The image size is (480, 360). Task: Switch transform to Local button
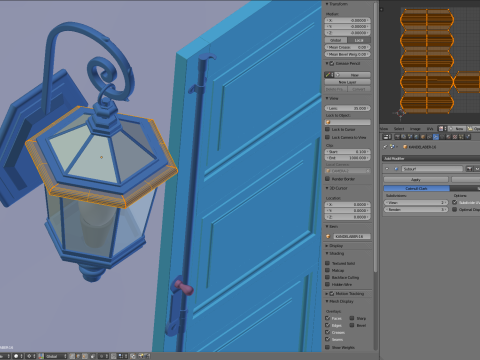point(359,40)
